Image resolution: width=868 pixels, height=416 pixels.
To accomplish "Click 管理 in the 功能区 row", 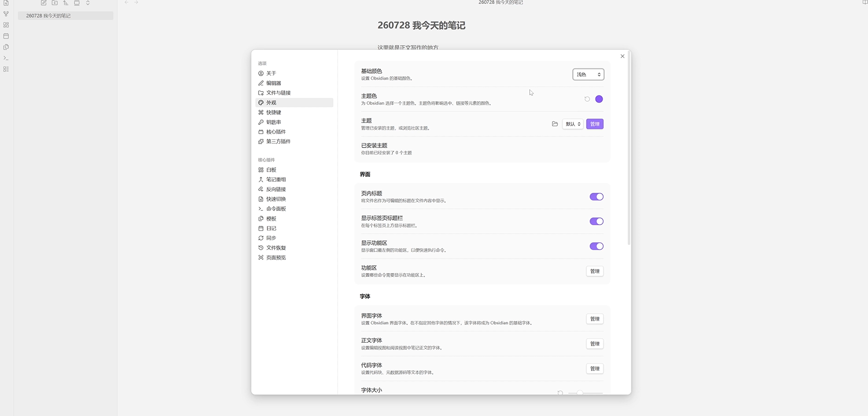I will point(595,271).
